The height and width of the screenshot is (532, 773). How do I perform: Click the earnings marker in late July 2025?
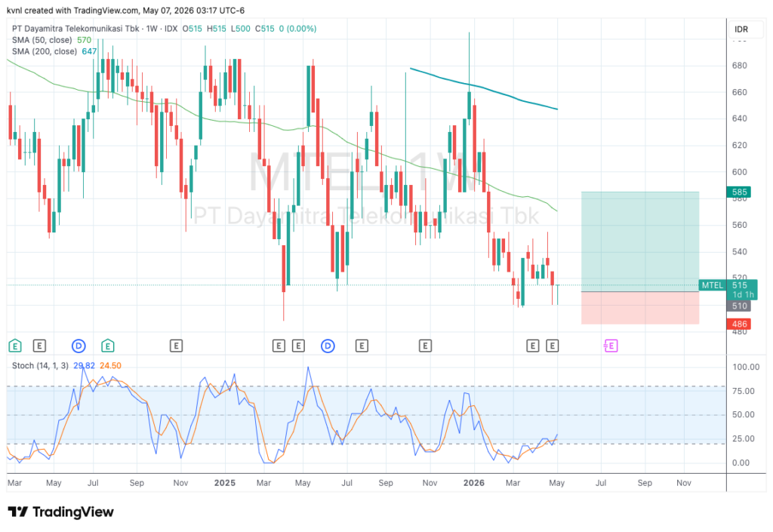(362, 346)
